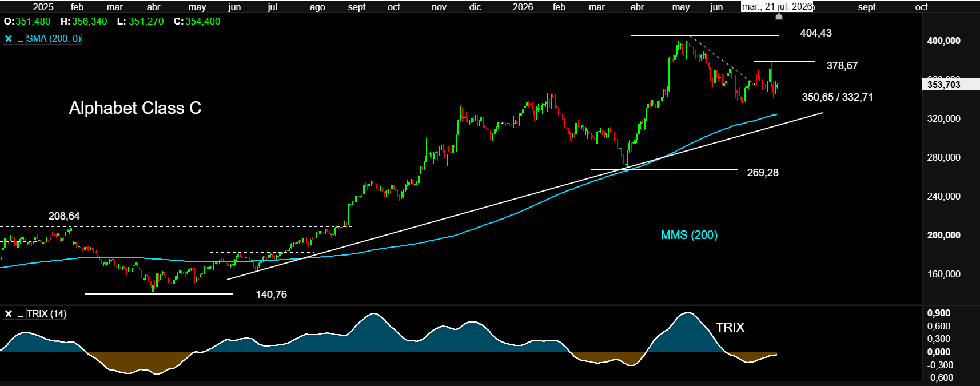980x386 pixels.
Task: Click the 280,000 price axis label
Action: click(x=943, y=157)
